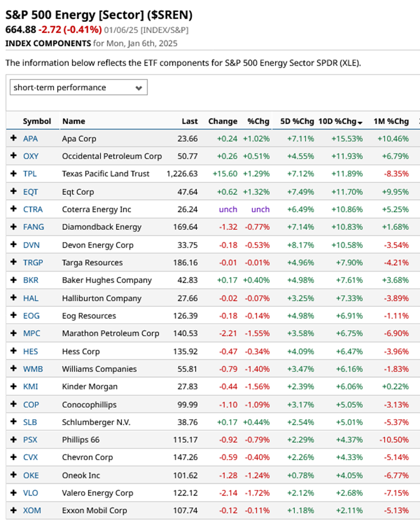Sort the table by the Name column

tap(73, 121)
